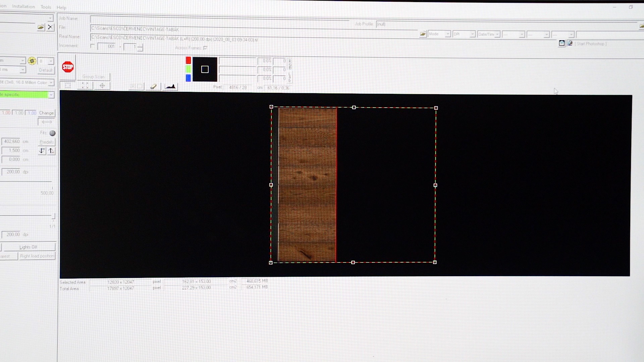This screenshot has width=644, height=362.
Task: Open folder icon beside File path
Action: [x=423, y=34]
